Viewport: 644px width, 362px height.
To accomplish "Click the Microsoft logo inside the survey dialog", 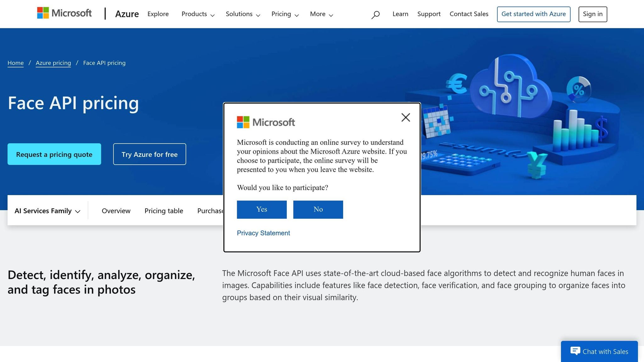I will 266,122.
